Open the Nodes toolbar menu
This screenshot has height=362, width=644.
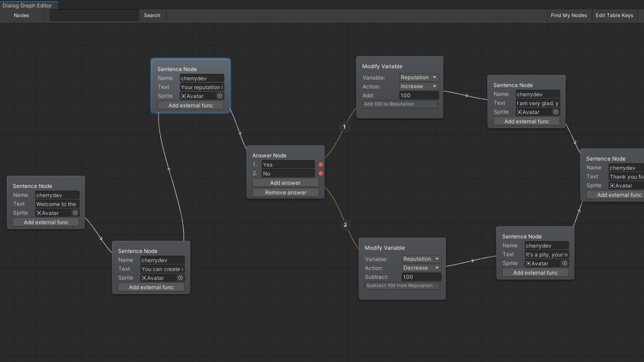[x=21, y=16]
